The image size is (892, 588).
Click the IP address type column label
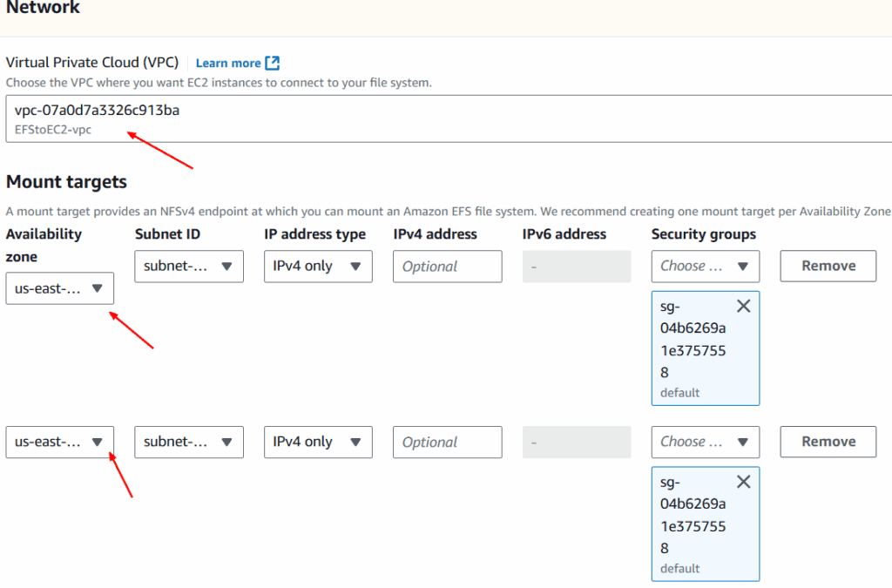tap(314, 234)
